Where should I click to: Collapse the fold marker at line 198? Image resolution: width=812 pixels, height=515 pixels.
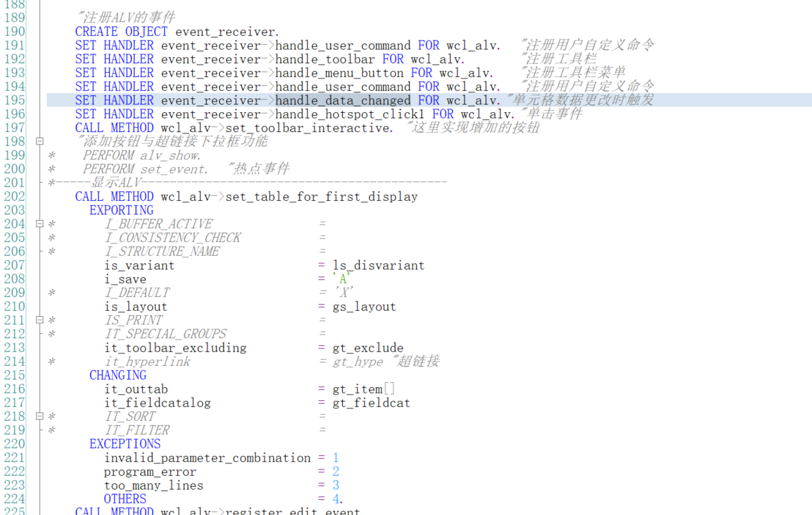[39, 141]
